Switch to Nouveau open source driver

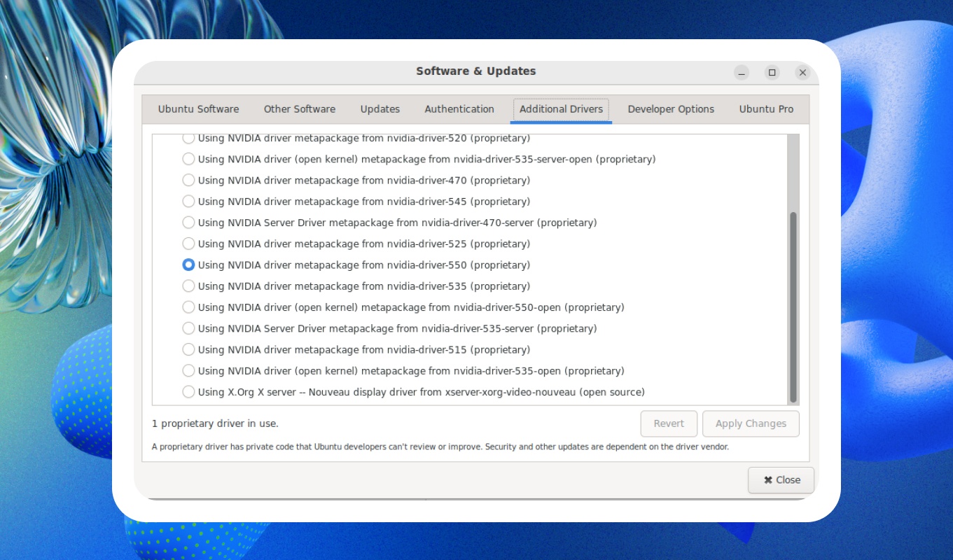(188, 391)
